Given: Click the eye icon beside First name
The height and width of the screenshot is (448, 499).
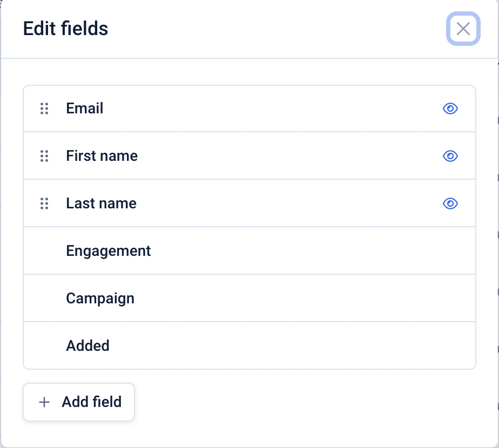Looking at the screenshot, I should 450,155.
